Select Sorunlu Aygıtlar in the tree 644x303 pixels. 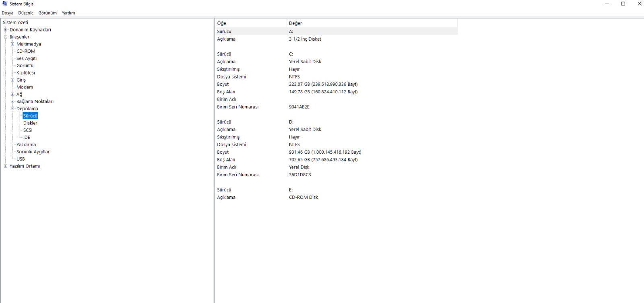[33, 152]
